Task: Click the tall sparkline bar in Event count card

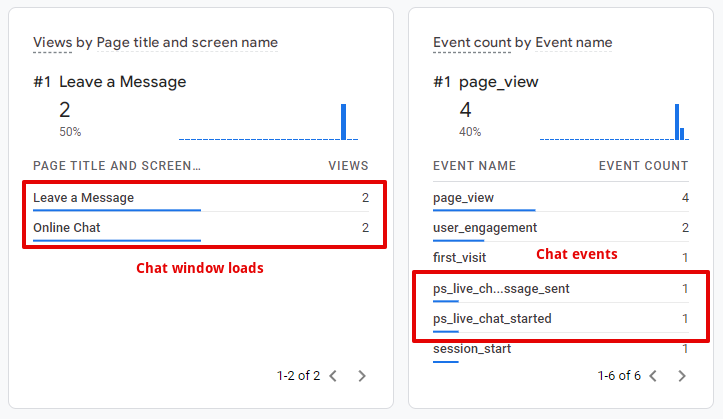Action: coord(677,121)
